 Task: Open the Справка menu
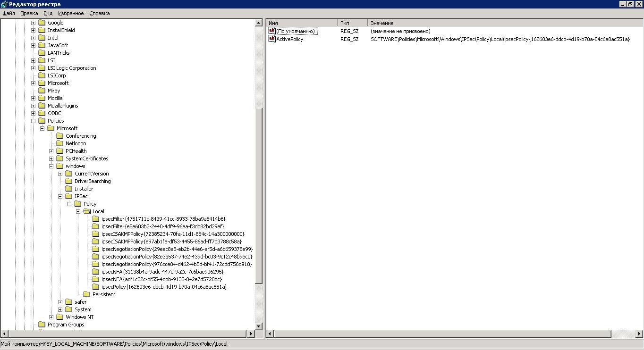pos(100,13)
